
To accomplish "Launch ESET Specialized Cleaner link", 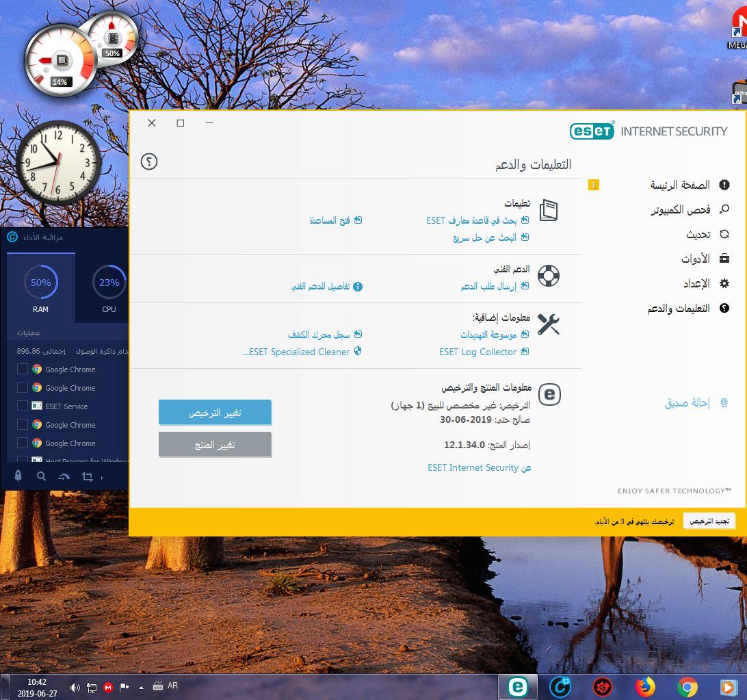I will tap(296, 352).
